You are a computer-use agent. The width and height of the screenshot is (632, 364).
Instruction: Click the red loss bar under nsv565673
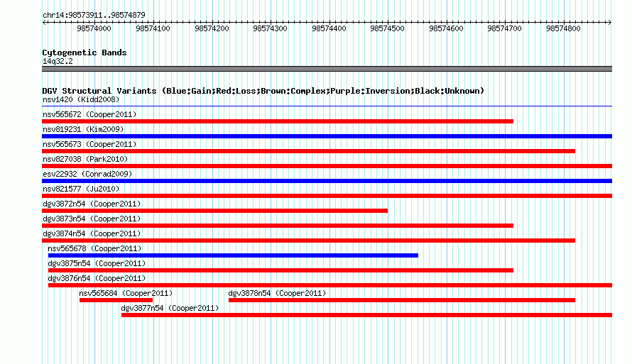point(308,151)
